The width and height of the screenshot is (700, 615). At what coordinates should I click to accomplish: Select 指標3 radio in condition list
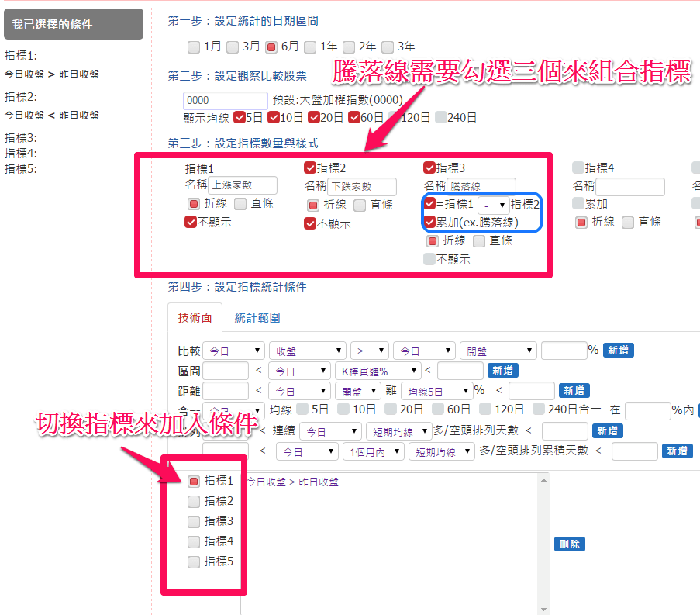[x=193, y=521]
